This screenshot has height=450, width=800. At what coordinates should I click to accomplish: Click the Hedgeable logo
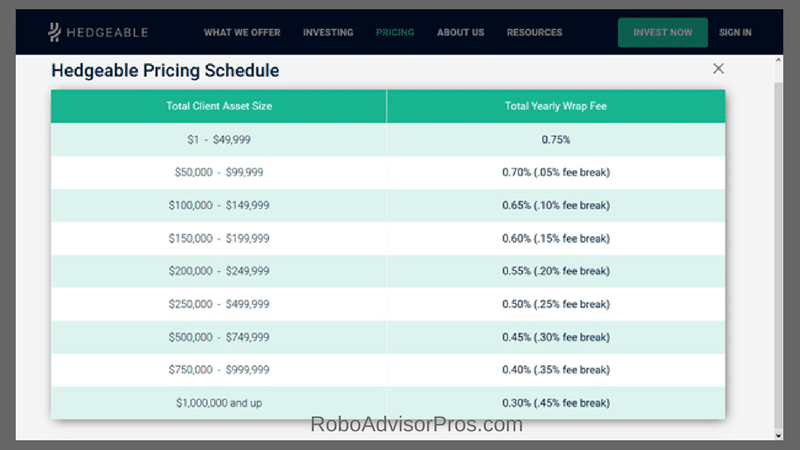pyautogui.click(x=98, y=32)
